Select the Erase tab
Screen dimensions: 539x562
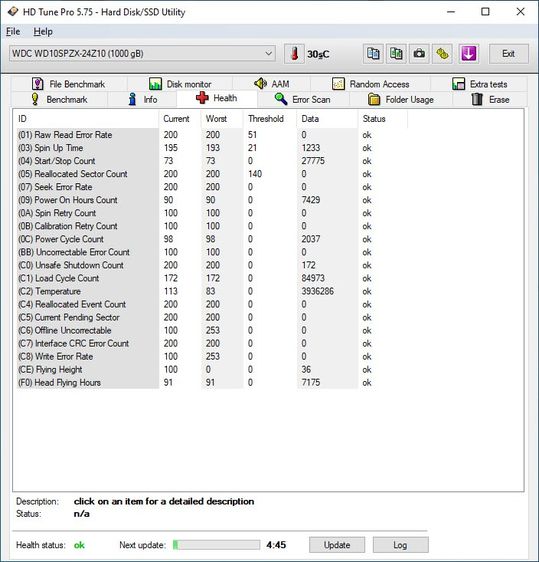[x=490, y=99]
